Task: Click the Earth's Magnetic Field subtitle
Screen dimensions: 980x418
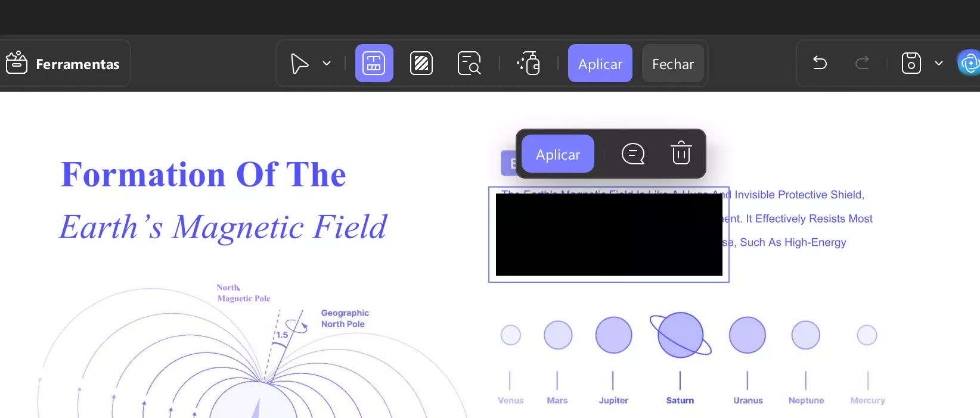Action: point(223,227)
